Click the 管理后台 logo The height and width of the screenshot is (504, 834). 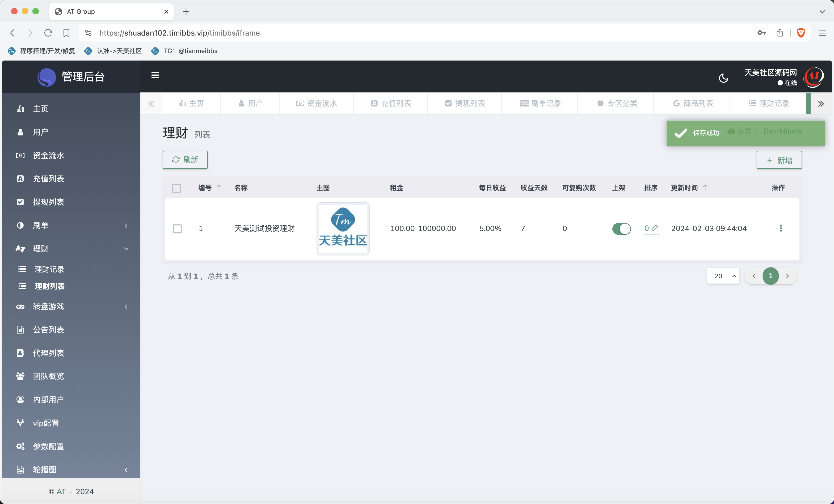[71, 77]
